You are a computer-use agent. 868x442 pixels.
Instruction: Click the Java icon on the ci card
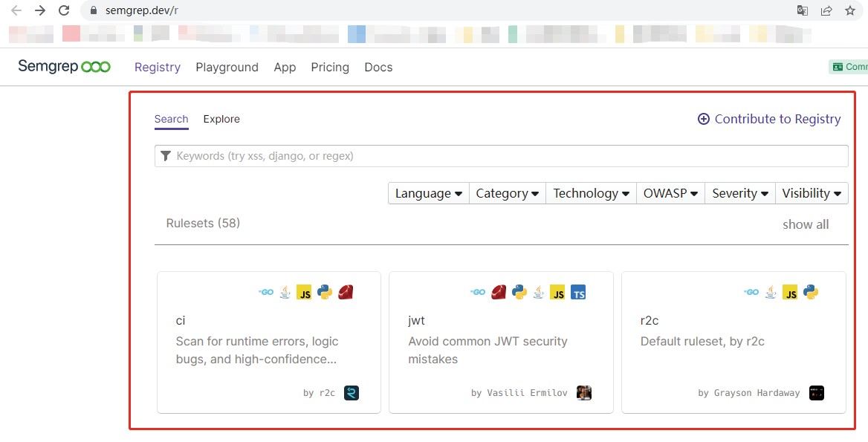pyautogui.click(x=285, y=292)
